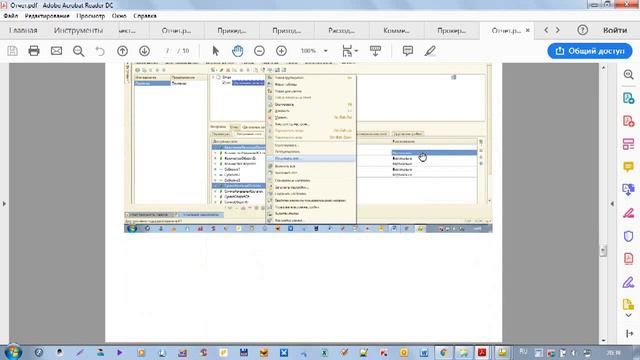This screenshot has height=360, width=640.
Task: Go to previous page arrow-up icon
Action: coord(122,51)
